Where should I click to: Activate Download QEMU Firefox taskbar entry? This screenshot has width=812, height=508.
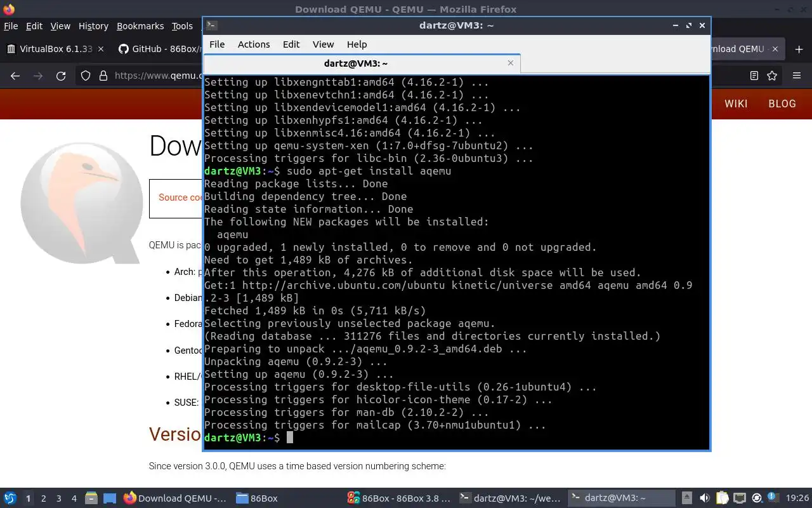click(x=175, y=498)
